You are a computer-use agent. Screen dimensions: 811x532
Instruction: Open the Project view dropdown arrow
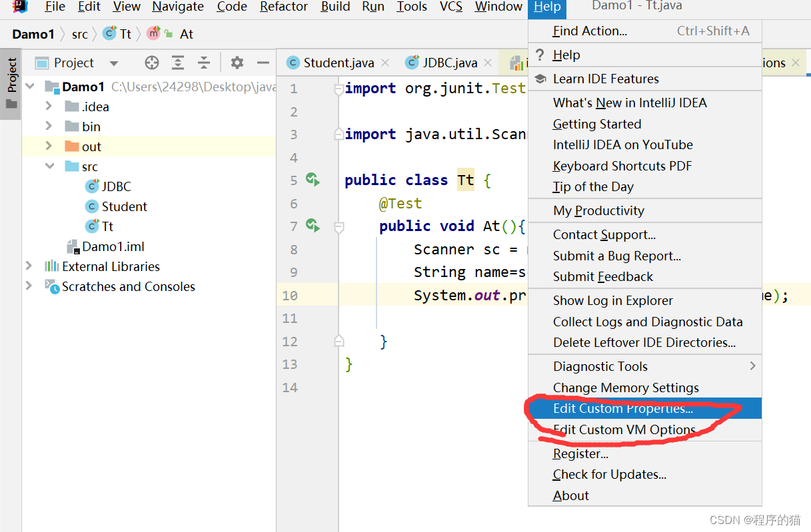114,63
